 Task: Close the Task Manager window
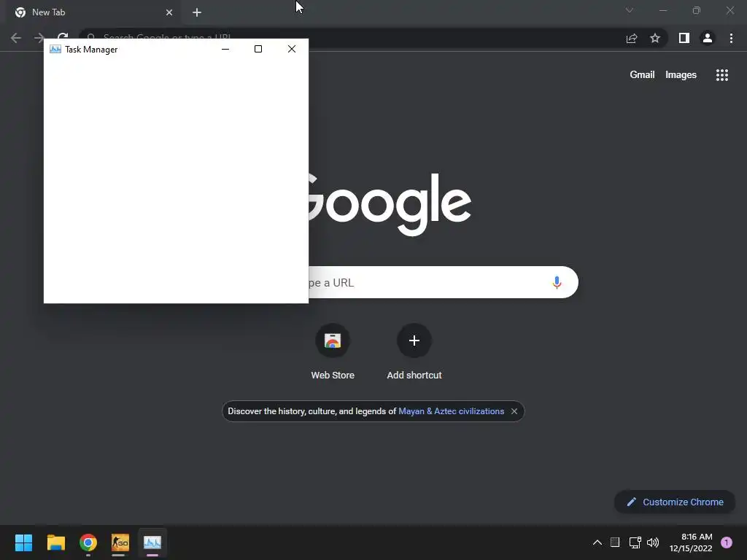(292, 49)
